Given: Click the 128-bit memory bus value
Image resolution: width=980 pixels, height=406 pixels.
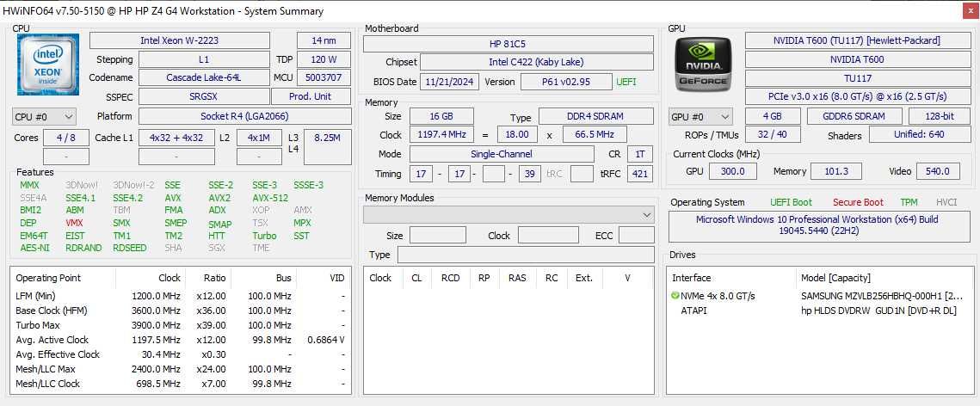Looking at the screenshot, I should tap(940, 116).
